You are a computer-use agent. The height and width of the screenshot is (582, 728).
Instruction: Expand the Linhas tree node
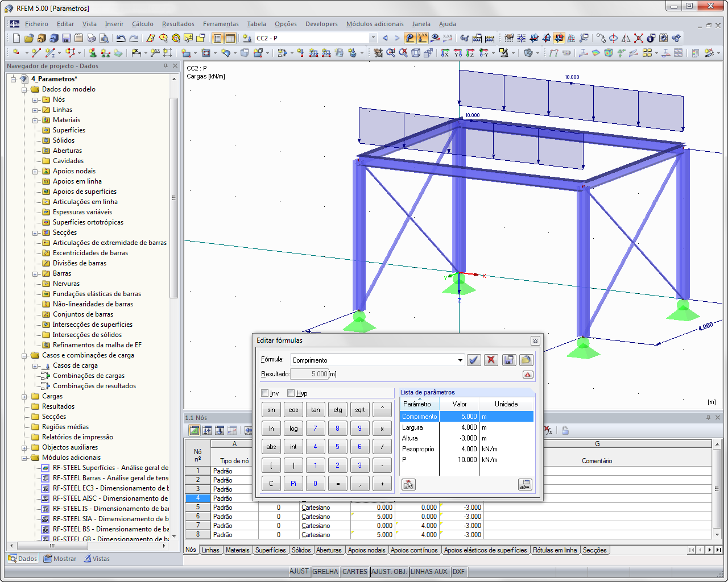click(x=35, y=110)
